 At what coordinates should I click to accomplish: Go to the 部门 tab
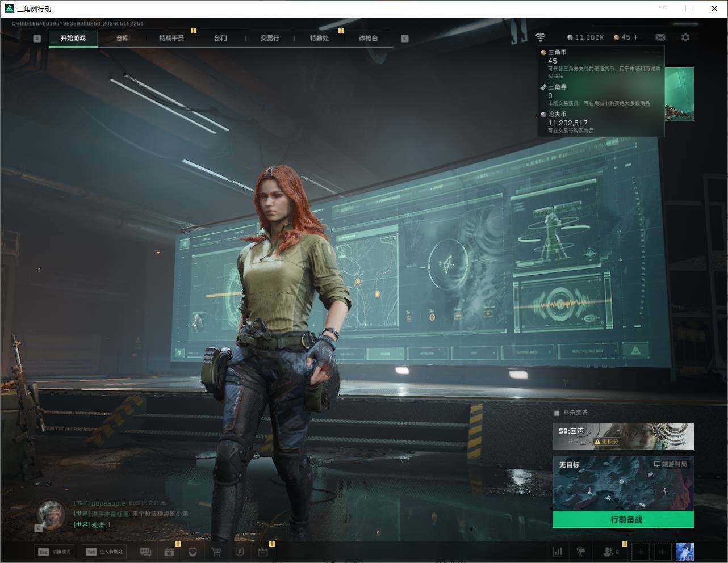[221, 38]
